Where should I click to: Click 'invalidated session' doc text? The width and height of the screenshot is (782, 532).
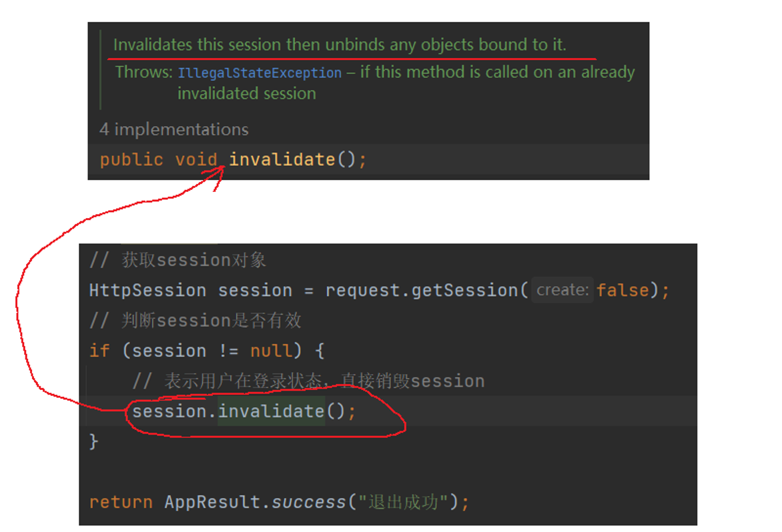pyautogui.click(x=247, y=93)
